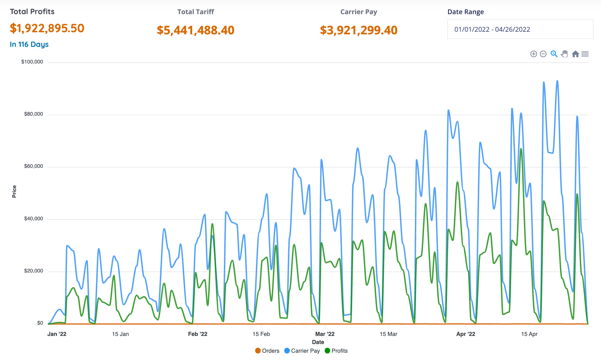This screenshot has width=601, height=364.
Task: Click the Apr '22 axis label
Action: pos(465,334)
